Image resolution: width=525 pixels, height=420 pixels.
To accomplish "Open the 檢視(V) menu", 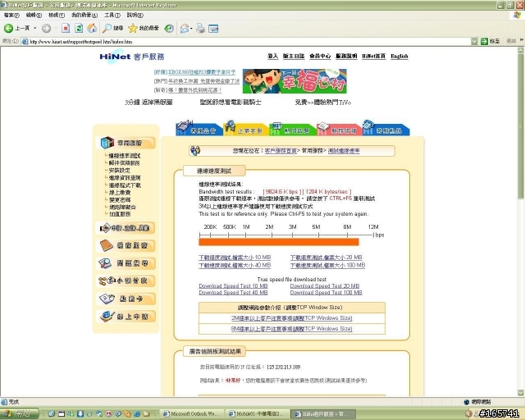I will [57, 15].
